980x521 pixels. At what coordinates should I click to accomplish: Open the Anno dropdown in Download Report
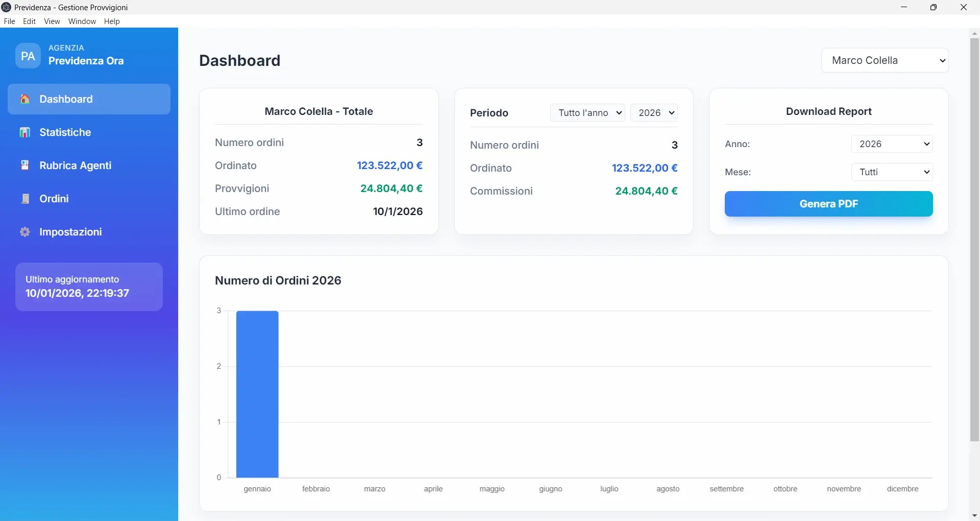tap(892, 144)
